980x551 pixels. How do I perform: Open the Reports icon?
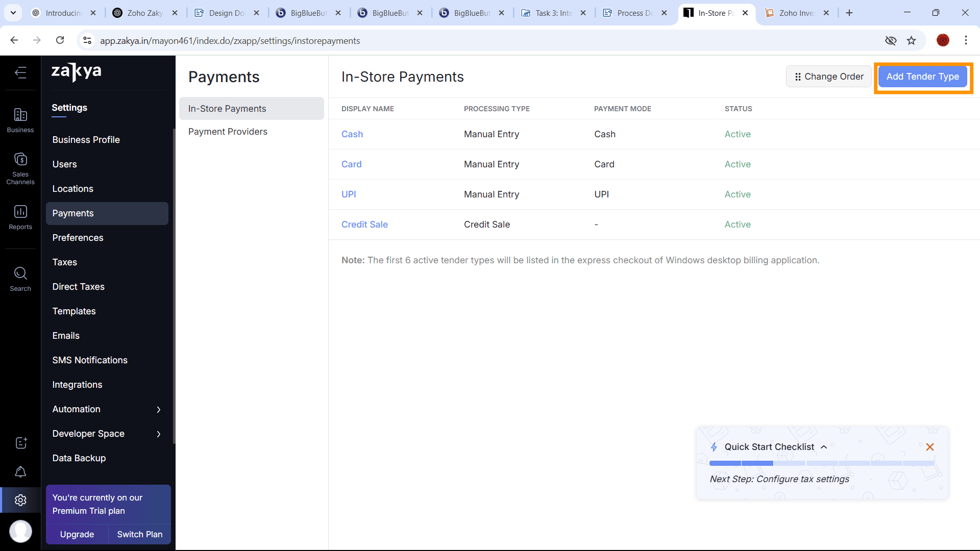click(x=20, y=217)
